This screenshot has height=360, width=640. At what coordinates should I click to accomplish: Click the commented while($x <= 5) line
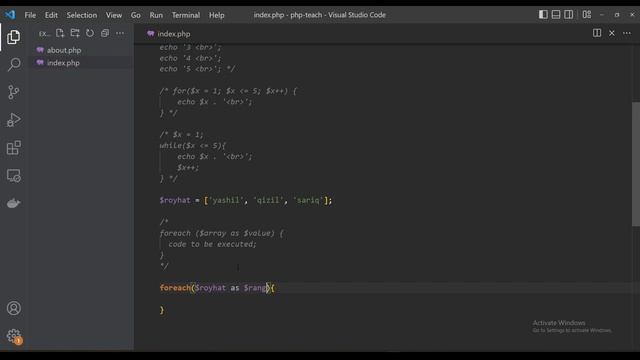click(x=193, y=146)
